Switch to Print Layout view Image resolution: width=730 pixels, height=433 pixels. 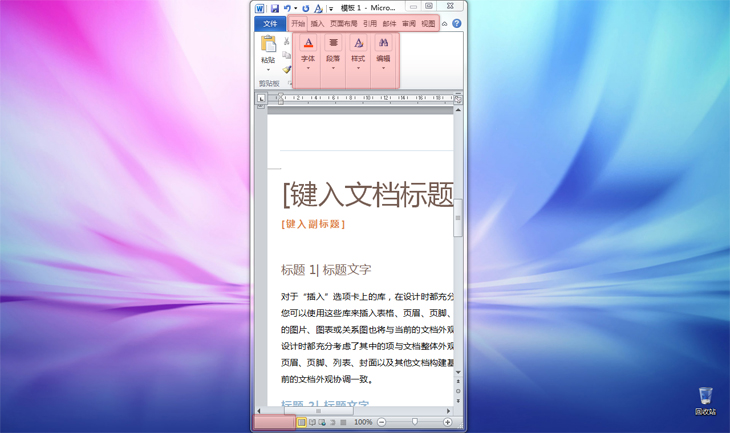pos(302,423)
